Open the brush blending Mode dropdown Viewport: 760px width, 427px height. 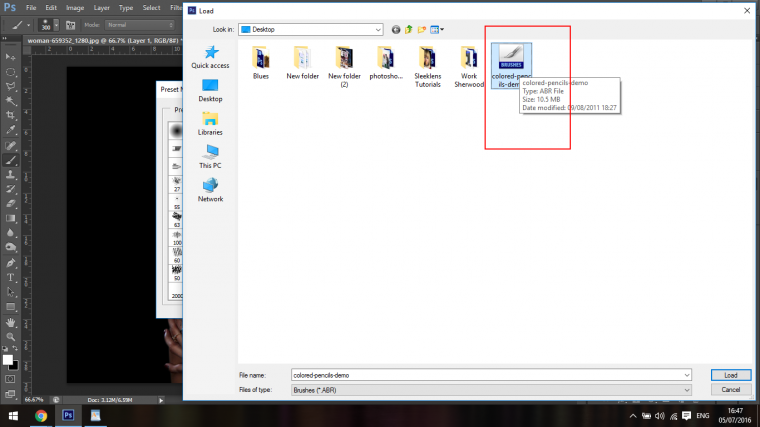[140, 25]
